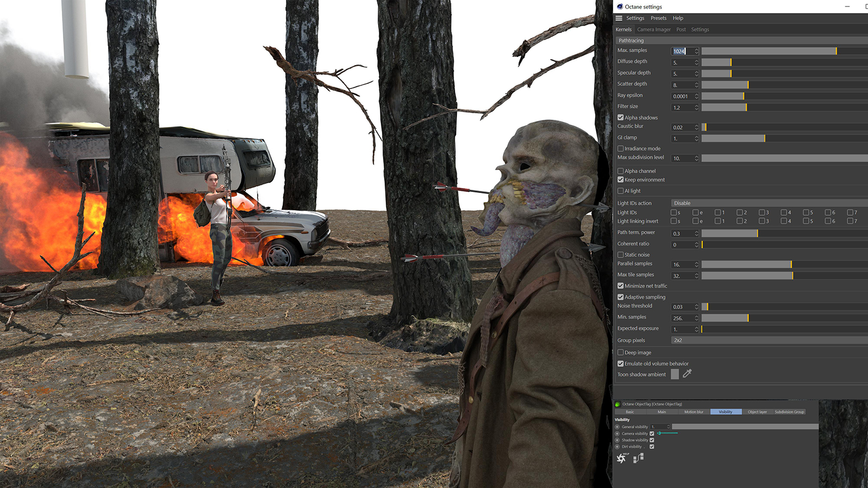Uncheck the Camera visibility checkbox
The height and width of the screenshot is (488, 868).
652,433
